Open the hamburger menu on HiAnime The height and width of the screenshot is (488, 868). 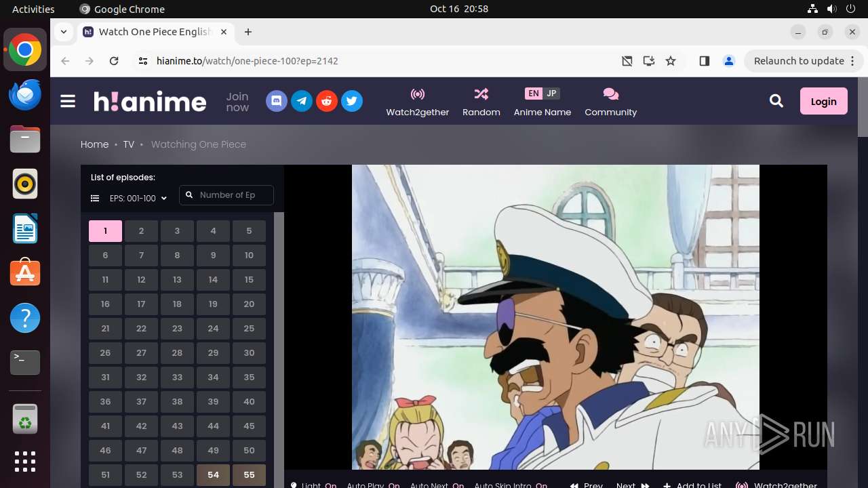68,102
